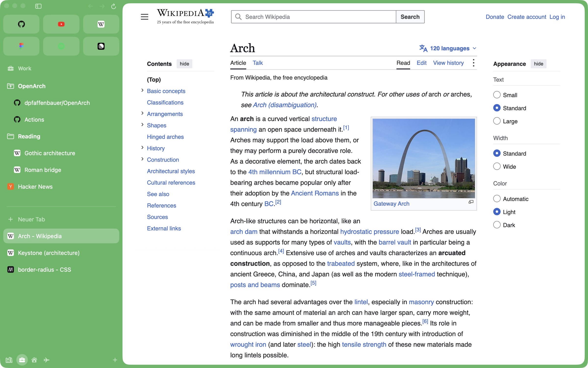Viewport: 588px width, 368px height.
Task: Open the pinned Spotify favorite tile
Action: tap(61, 46)
